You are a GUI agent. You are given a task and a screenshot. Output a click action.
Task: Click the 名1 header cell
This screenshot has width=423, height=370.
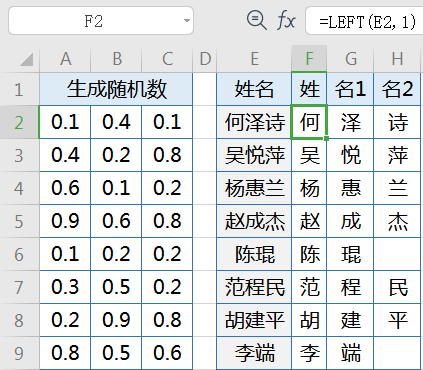[351, 90]
